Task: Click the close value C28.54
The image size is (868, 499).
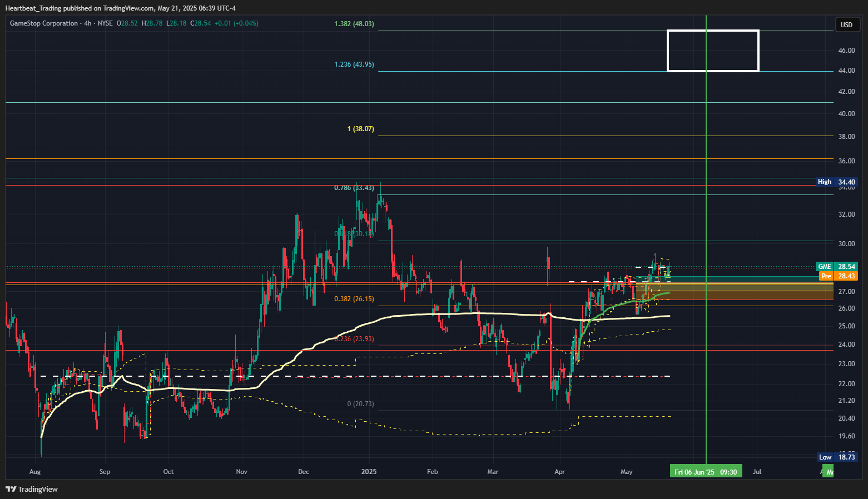Action: coord(201,23)
